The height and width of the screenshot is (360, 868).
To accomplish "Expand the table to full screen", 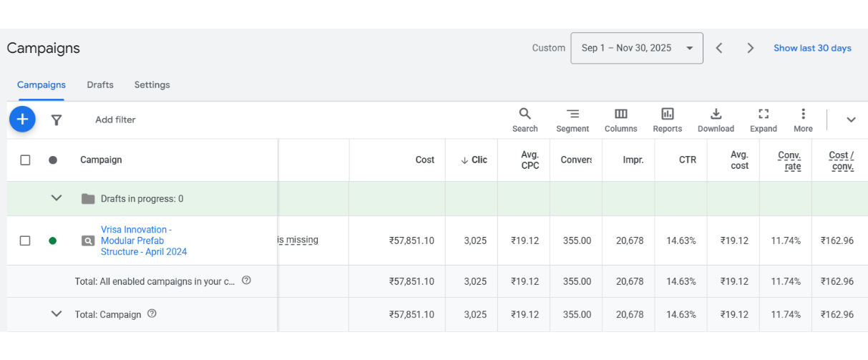I will (x=764, y=120).
